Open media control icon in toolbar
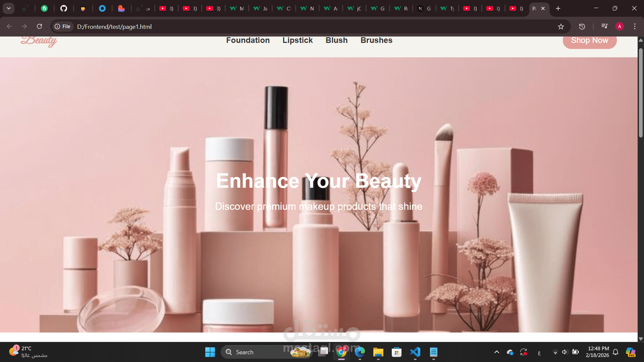The height and width of the screenshot is (362, 644). (x=604, y=26)
